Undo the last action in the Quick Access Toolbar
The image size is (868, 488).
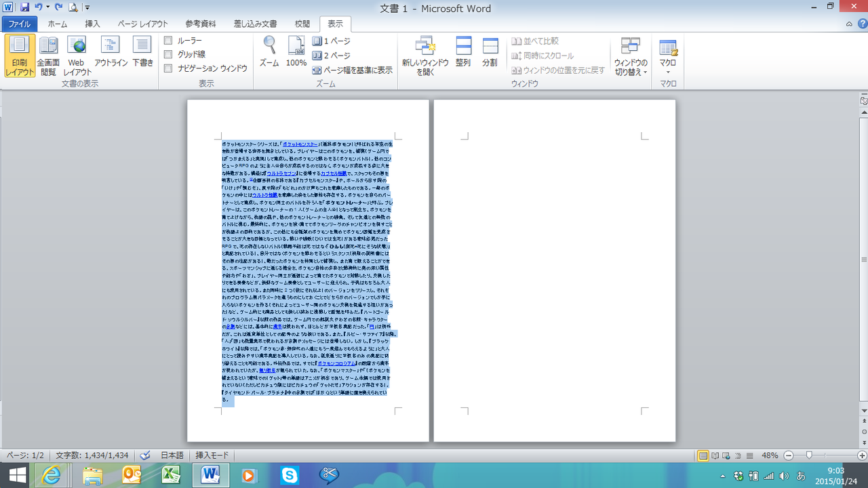[39, 7]
